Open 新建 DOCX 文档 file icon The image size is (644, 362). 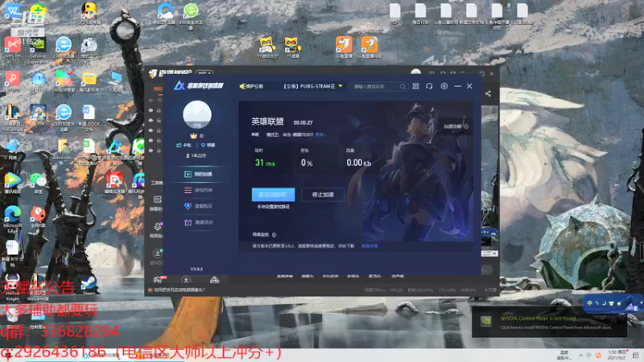point(89,117)
